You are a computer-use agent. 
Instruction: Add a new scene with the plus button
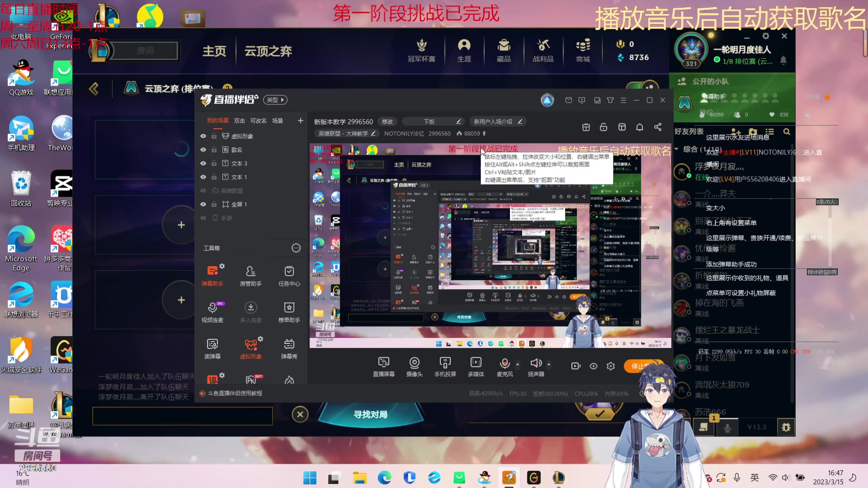300,121
